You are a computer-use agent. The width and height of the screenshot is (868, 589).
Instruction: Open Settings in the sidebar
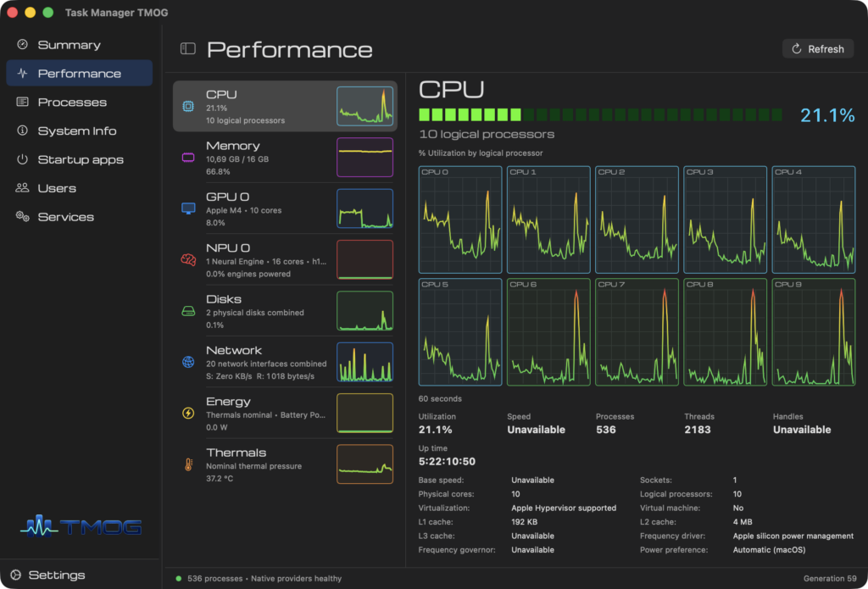point(50,575)
